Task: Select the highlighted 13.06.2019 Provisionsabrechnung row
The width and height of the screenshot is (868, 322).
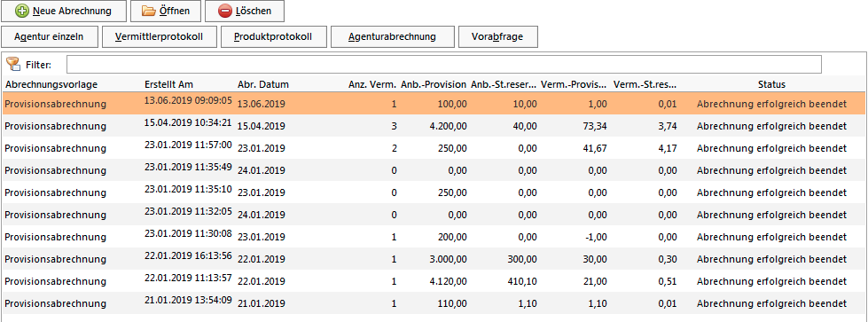Action: (x=434, y=104)
